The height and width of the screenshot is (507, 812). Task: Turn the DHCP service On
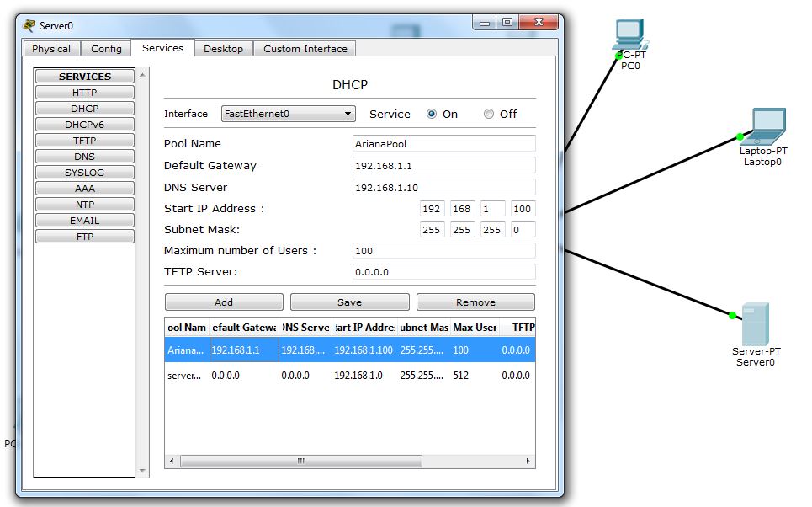(x=432, y=114)
